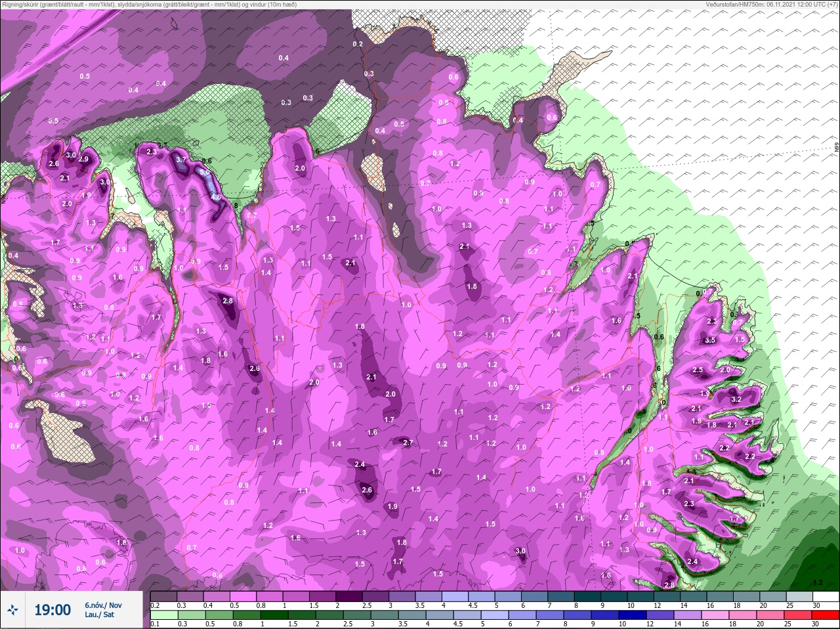Click the 3.5 value on the eastern fjords
The height and width of the screenshot is (629, 840).
[710, 340]
